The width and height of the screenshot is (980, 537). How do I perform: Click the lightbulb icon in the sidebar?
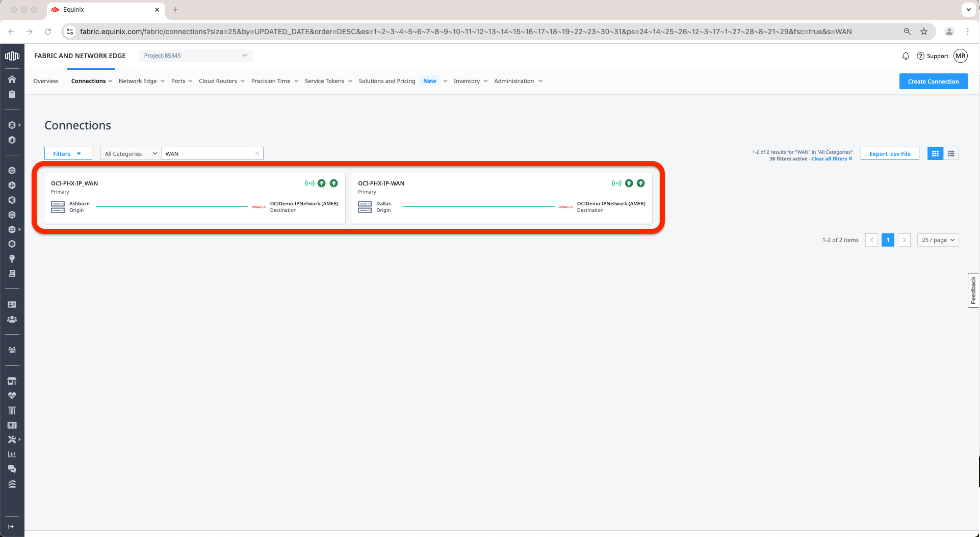(12, 259)
